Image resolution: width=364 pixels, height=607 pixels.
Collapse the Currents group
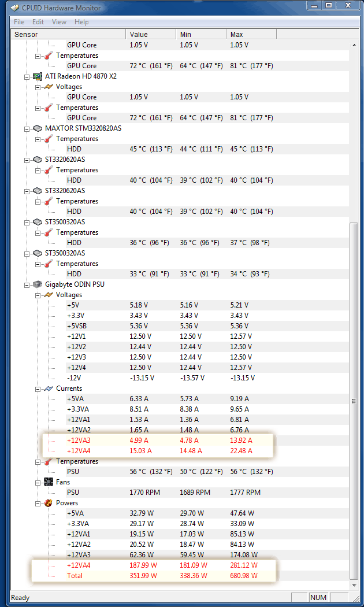tap(38, 389)
